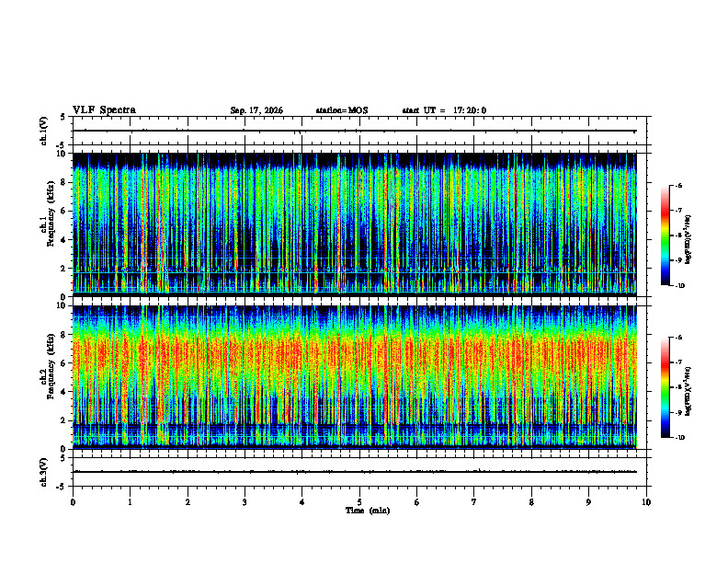Click the ch.1 spectrogram plot area

click(x=354, y=224)
